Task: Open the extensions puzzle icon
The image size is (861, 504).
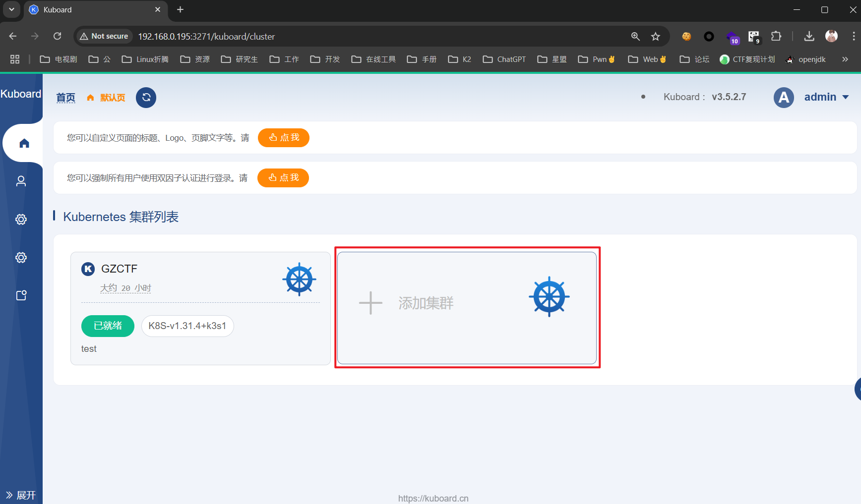Action: point(776,36)
